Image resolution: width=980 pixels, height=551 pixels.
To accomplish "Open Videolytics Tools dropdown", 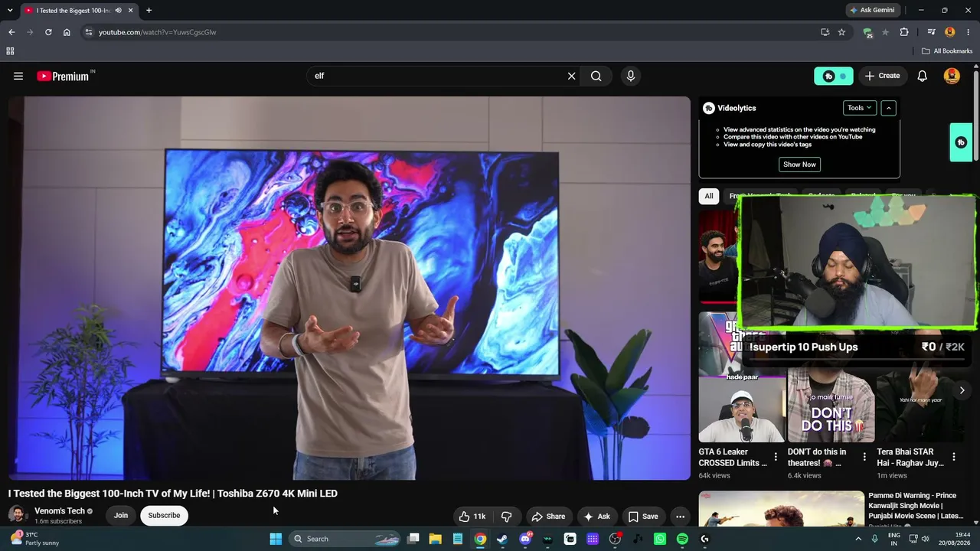I will [859, 108].
